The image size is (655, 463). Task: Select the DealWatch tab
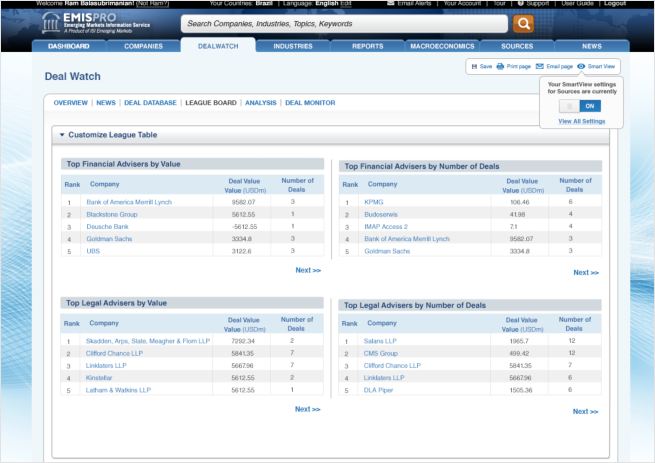pyautogui.click(x=218, y=46)
